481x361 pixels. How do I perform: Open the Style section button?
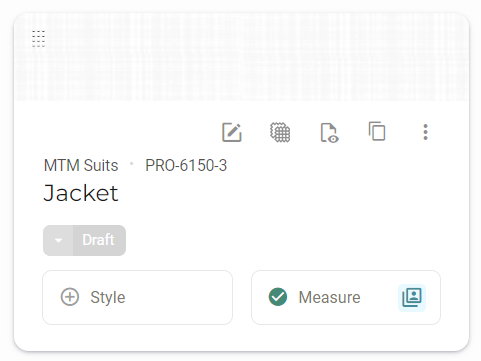137,297
